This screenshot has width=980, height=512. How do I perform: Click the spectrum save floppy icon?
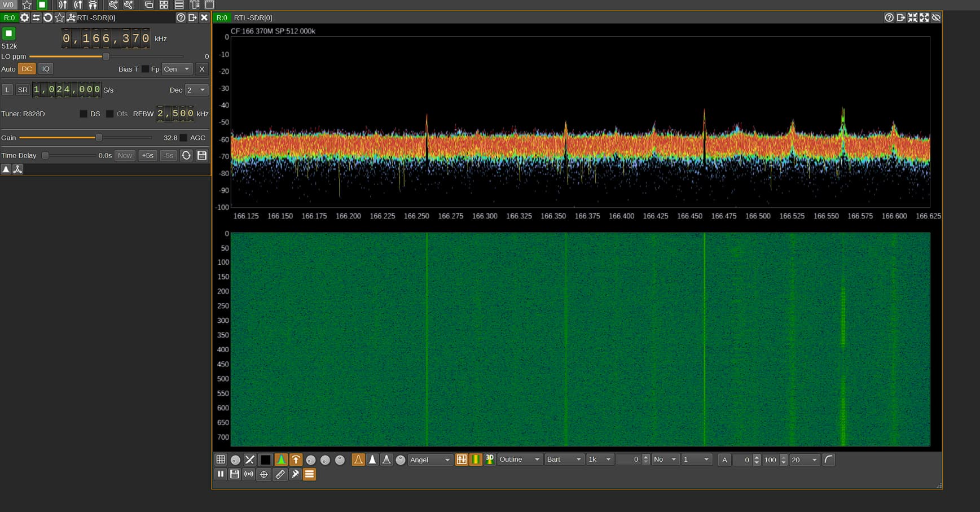(x=235, y=474)
